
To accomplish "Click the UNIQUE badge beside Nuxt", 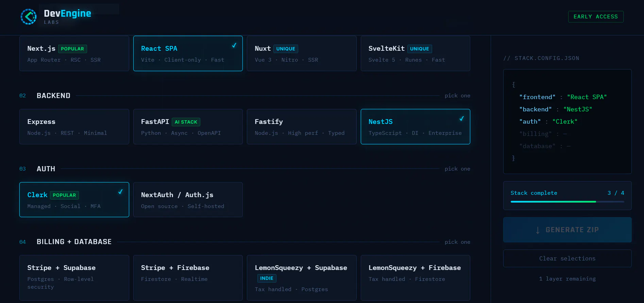I will pyautogui.click(x=286, y=49).
